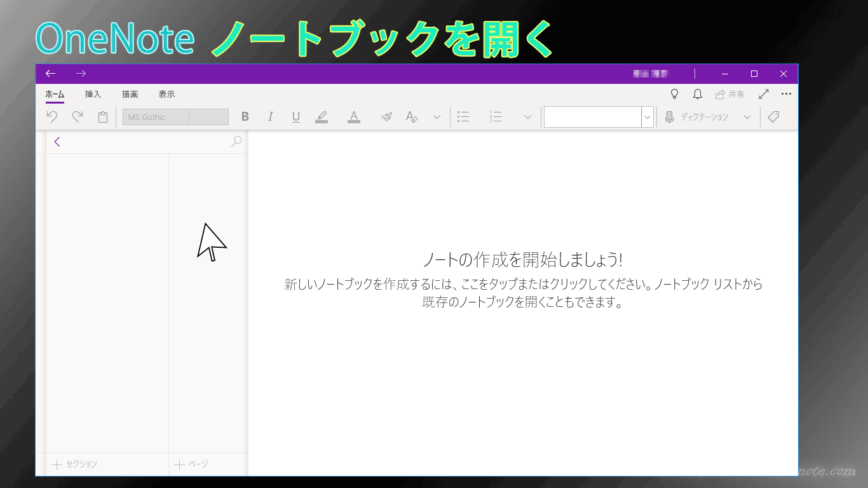Click the ノートの作成を開始しましょう! heading
This screenshot has width=868, height=488.
(523, 259)
